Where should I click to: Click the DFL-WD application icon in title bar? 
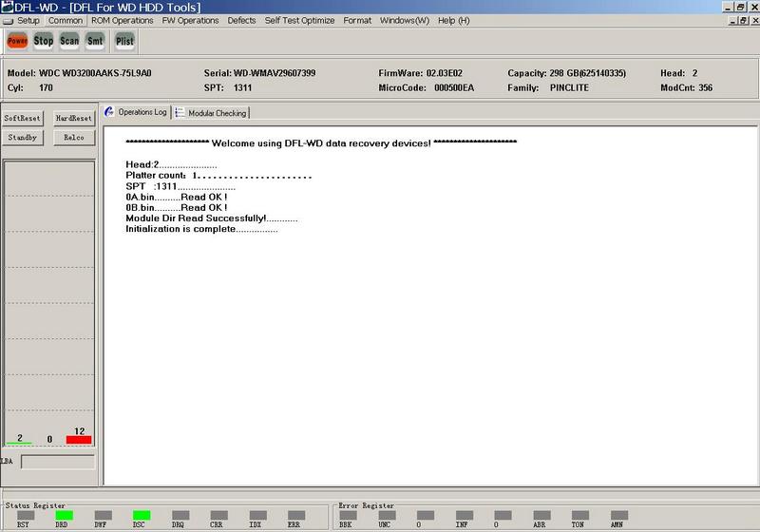pyautogui.click(x=7, y=7)
